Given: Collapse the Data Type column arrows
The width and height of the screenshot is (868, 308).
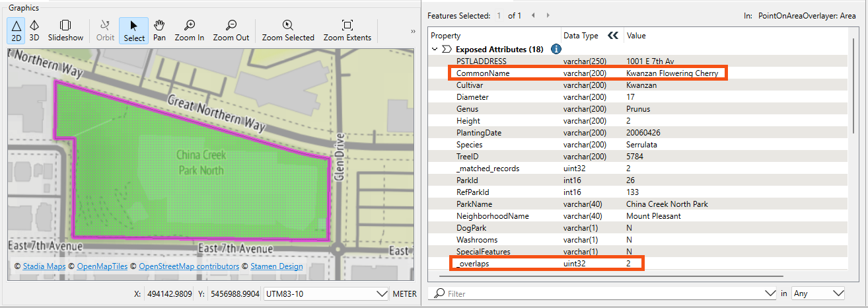Looking at the screenshot, I should 613,36.
